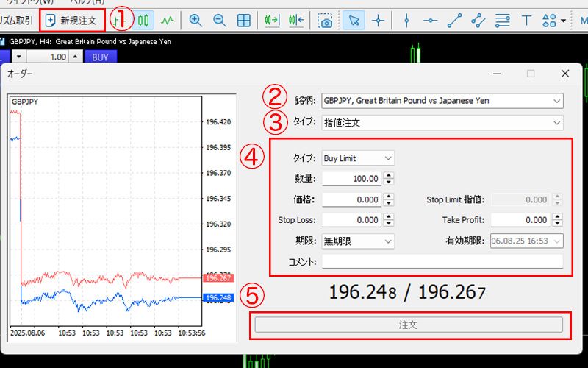This screenshot has height=368, width=588.
Task: Select the trendline drawing tool
Action: [454, 21]
